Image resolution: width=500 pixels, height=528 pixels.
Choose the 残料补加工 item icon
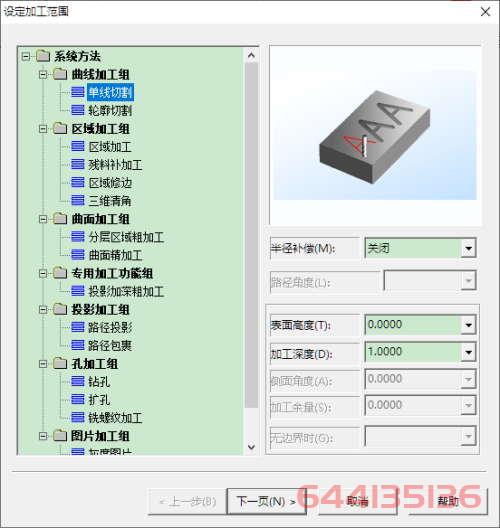coord(78,164)
